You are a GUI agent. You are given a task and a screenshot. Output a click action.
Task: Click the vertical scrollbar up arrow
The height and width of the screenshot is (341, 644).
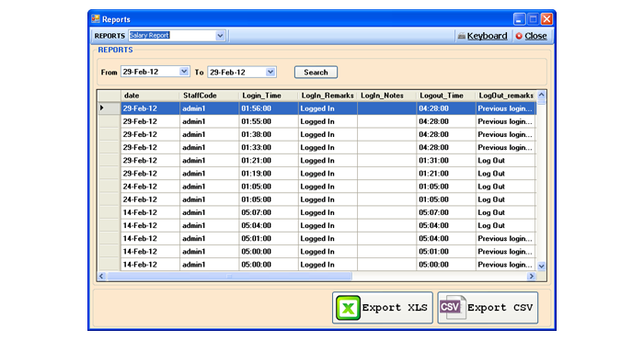[541, 95]
